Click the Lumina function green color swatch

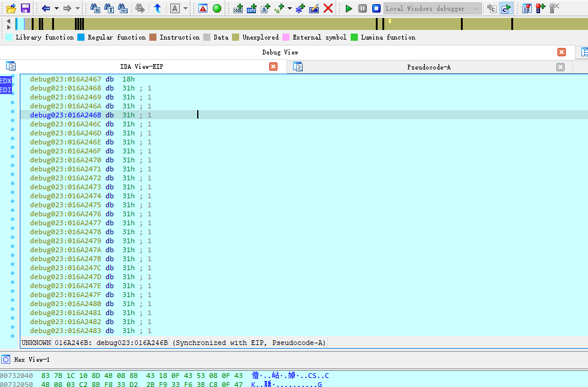click(354, 37)
